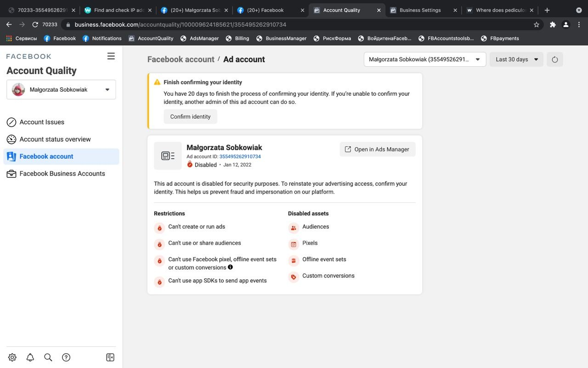This screenshot has height=368, width=588.
Task: Click the site lock icon in address bar
Action: point(68,25)
